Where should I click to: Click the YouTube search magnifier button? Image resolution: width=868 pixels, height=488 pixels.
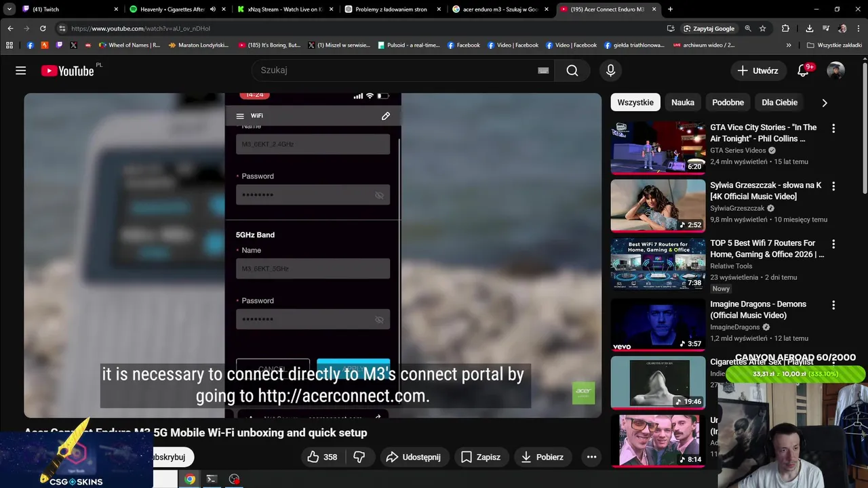(x=572, y=70)
